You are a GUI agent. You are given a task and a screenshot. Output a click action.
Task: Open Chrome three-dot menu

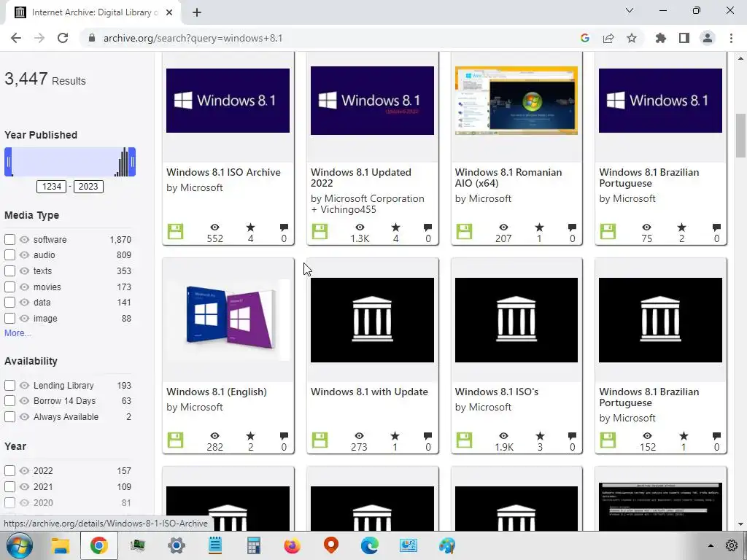pyautogui.click(x=731, y=38)
